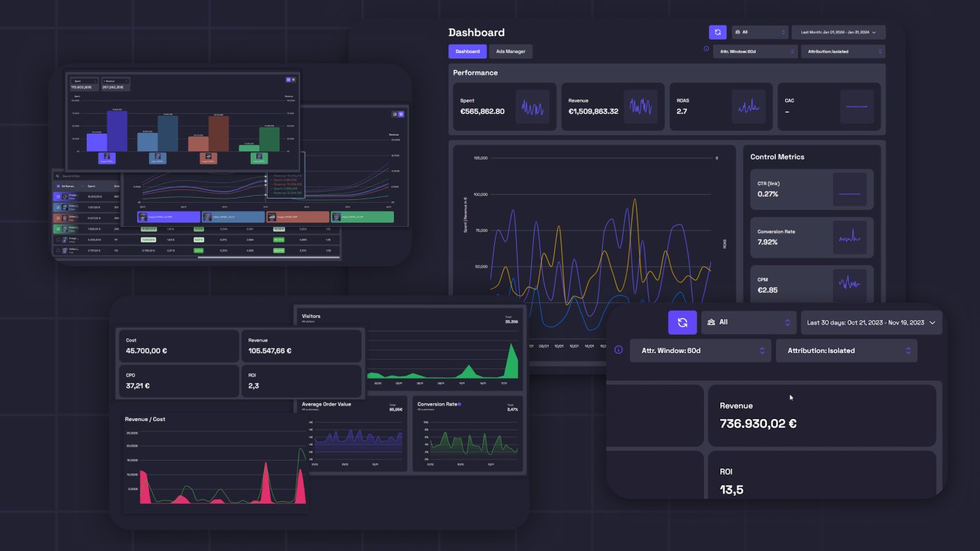This screenshot has height=551, width=980.
Task: Click the store icon inside the All filter
Action: pyautogui.click(x=737, y=31)
